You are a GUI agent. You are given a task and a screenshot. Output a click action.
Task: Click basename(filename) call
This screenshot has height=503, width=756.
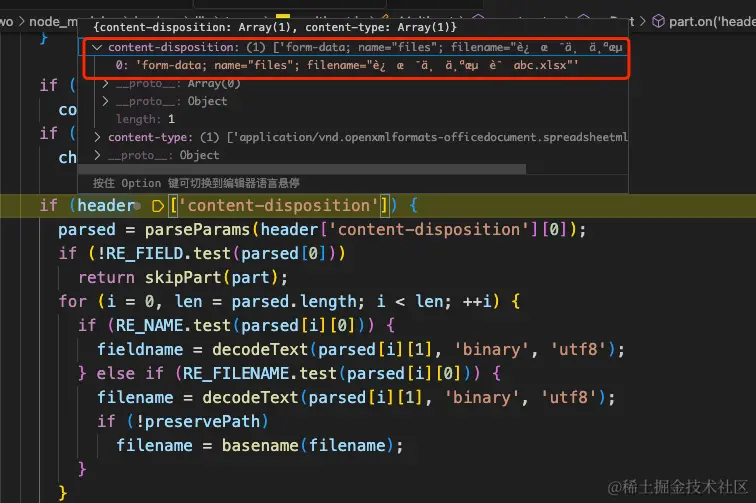pos(307,446)
